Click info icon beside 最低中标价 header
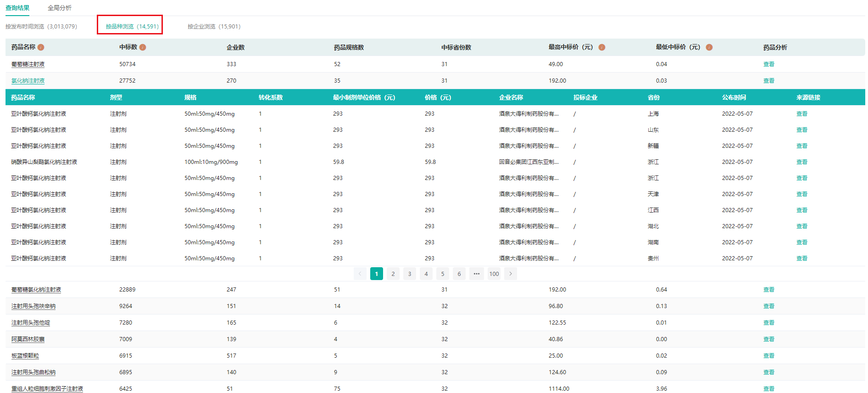868x393 pixels. (709, 47)
